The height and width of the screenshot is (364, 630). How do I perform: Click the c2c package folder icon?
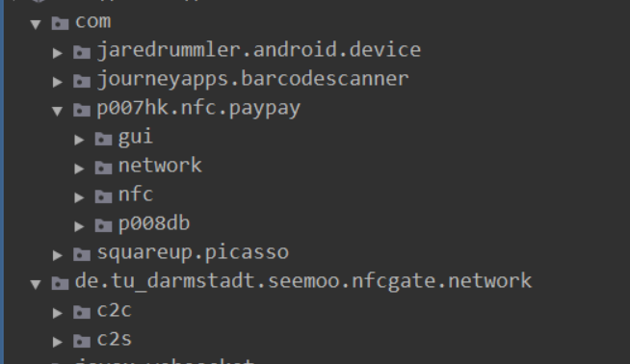pyautogui.click(x=82, y=313)
